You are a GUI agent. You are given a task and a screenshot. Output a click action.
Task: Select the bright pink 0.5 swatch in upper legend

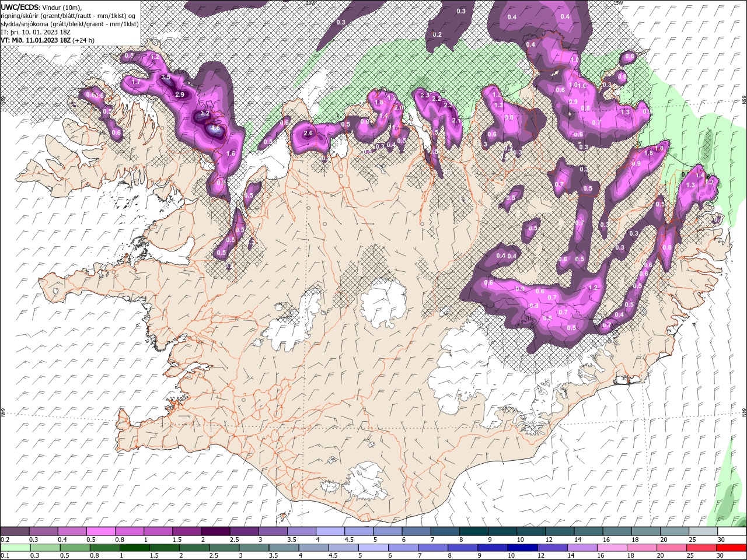[100, 531]
